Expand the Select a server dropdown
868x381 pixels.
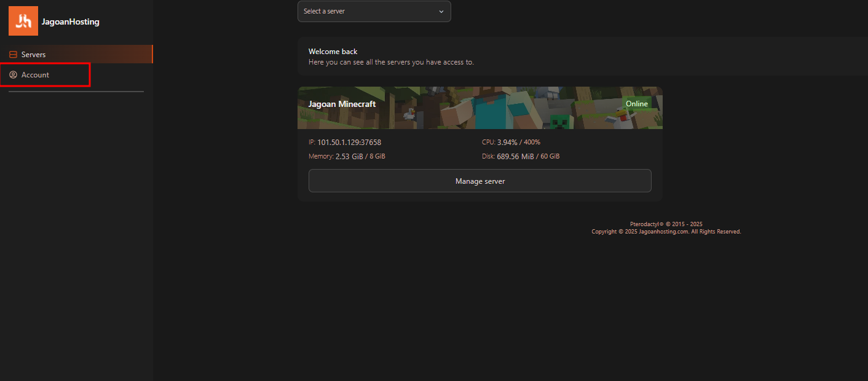click(x=374, y=11)
